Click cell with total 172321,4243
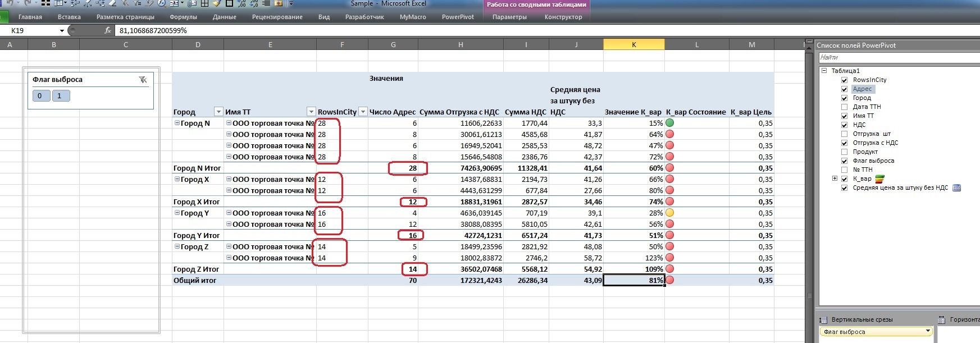The width and height of the screenshot is (980, 343). 478,280
